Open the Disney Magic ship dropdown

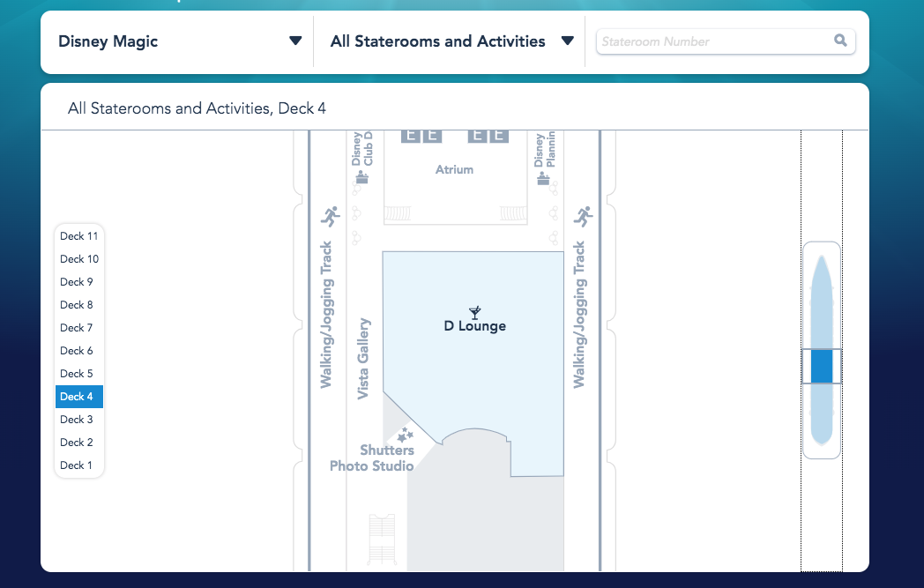click(x=179, y=41)
